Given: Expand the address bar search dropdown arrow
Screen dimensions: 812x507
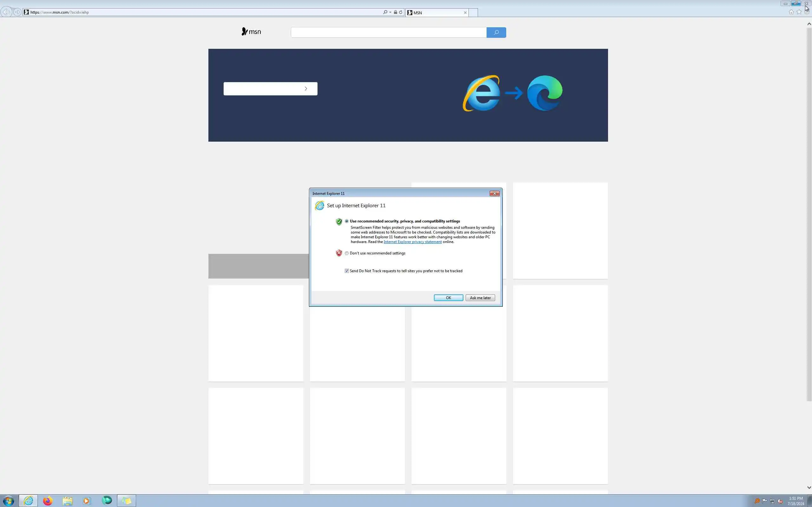Looking at the screenshot, I should [x=390, y=12].
